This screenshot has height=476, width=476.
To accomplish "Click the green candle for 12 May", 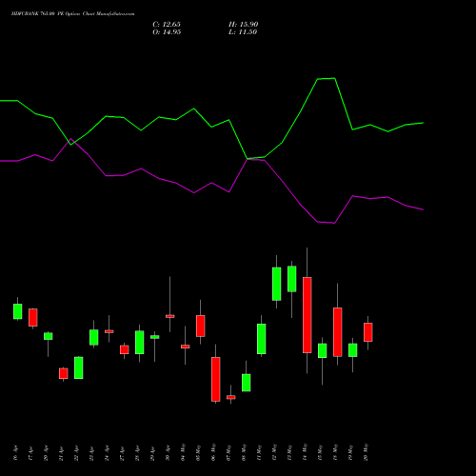I will tap(277, 284).
